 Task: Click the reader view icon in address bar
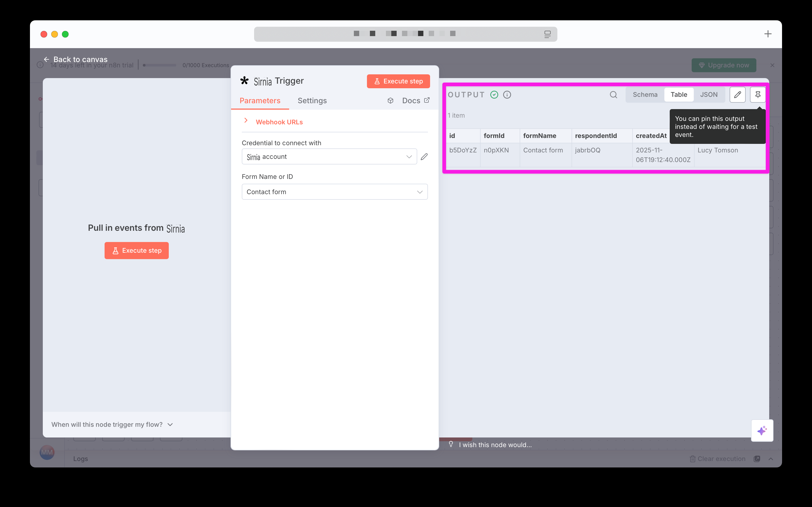tap(547, 34)
